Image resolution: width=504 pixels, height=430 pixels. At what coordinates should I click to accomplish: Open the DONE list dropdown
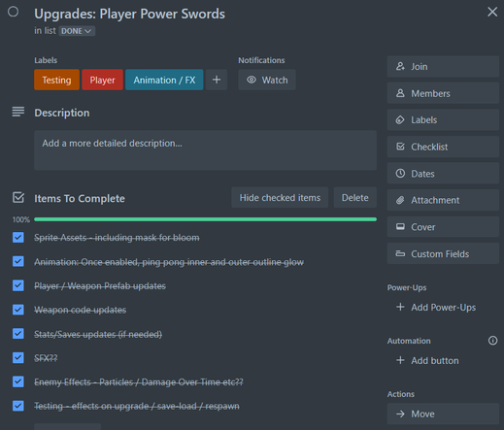point(77,31)
